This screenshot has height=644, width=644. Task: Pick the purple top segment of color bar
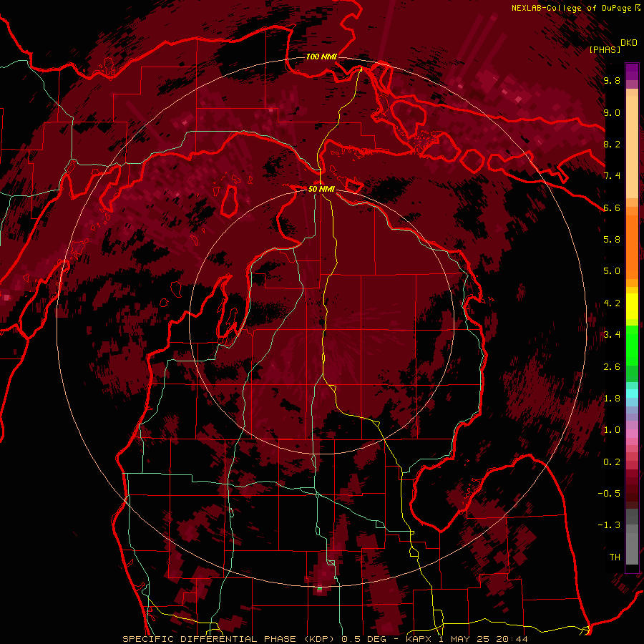(x=632, y=72)
